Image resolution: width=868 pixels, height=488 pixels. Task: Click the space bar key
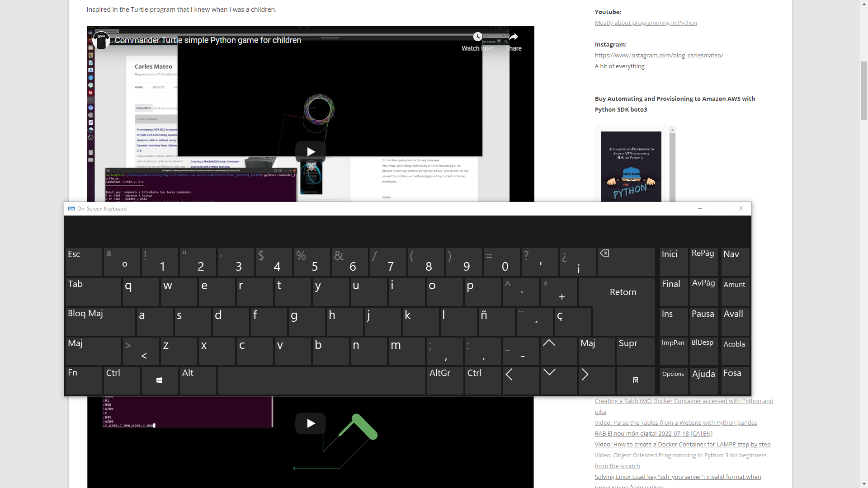[x=321, y=380]
